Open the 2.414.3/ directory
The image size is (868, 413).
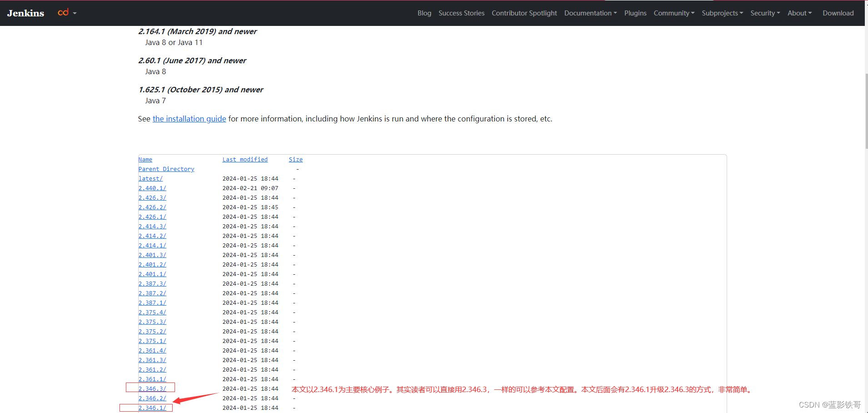pyautogui.click(x=152, y=227)
